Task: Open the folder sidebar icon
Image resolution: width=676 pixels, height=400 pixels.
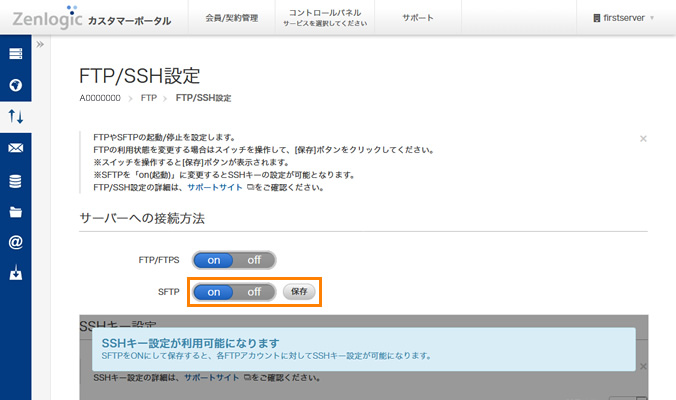Action: click(16, 212)
